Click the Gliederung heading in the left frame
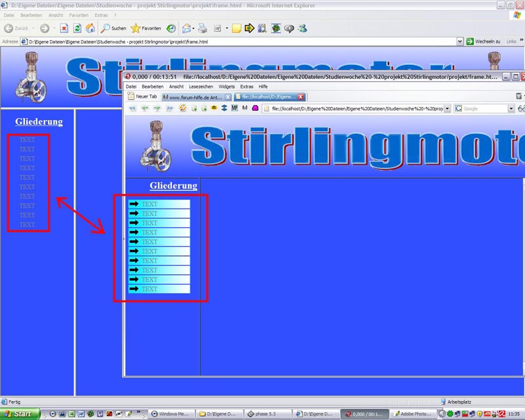The height and width of the screenshot is (420, 525). pyautogui.click(x=39, y=121)
